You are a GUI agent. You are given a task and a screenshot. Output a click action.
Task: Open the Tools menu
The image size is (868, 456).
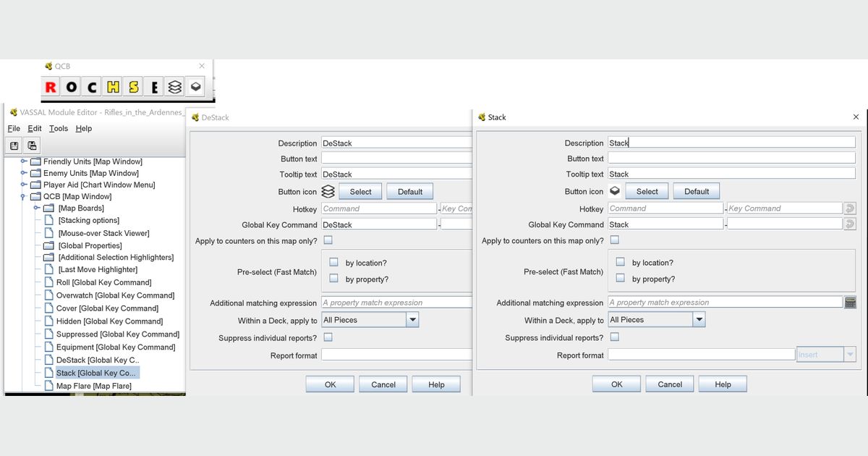[x=59, y=128]
